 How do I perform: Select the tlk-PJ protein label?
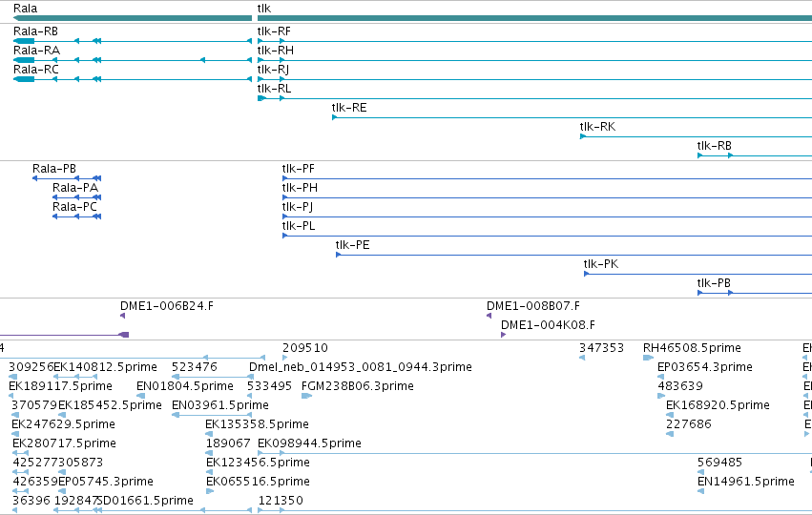pyautogui.click(x=298, y=208)
